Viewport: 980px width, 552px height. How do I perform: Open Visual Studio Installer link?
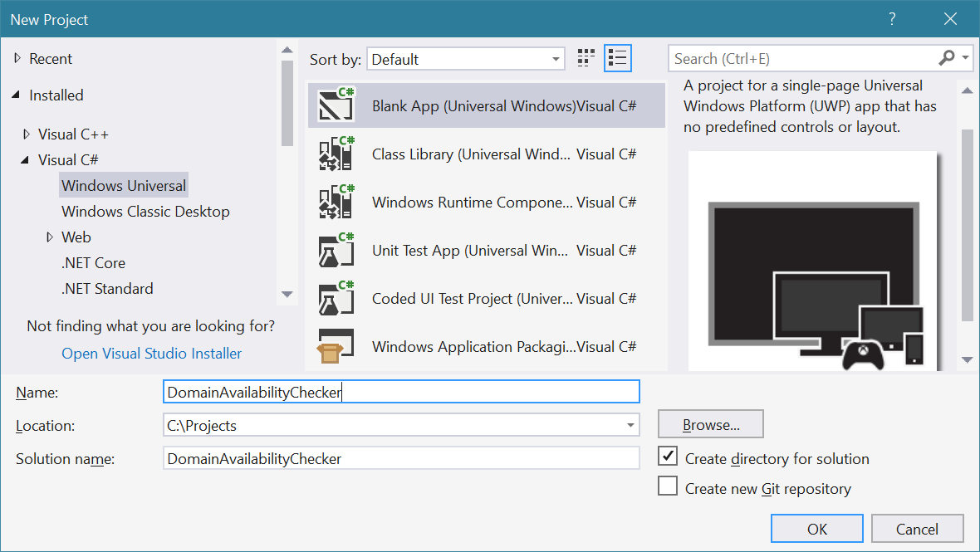pyautogui.click(x=152, y=354)
